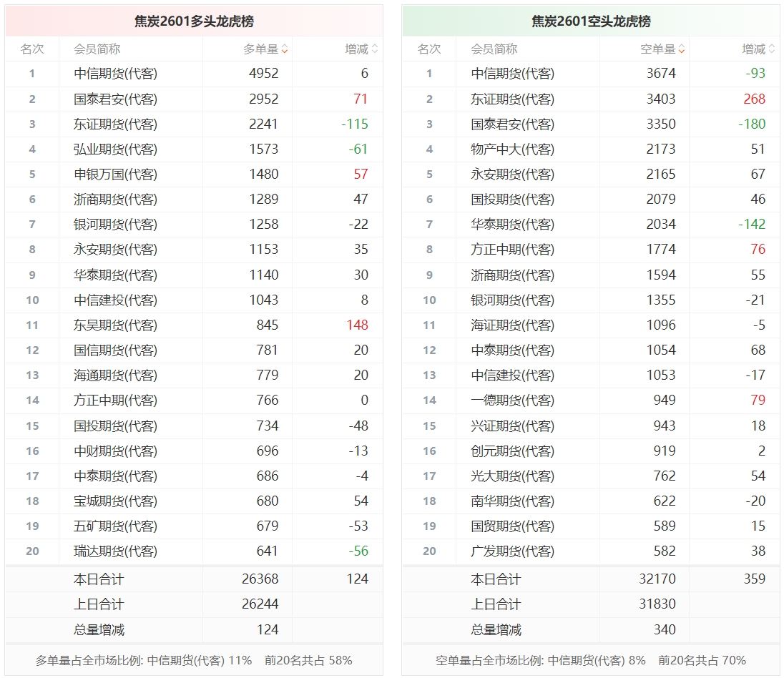Select 海通期货(代客) row name

tap(115, 375)
